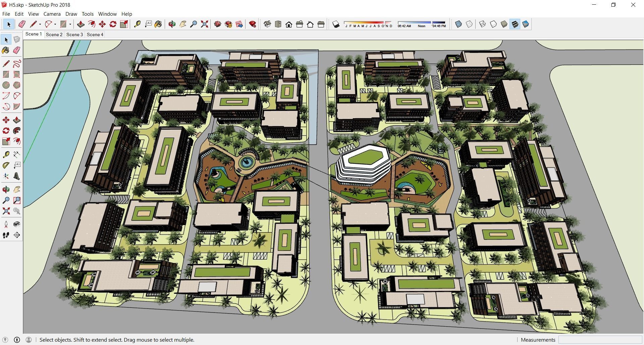Choose the Push/Pull tool in top toolbar

[x=80, y=24]
